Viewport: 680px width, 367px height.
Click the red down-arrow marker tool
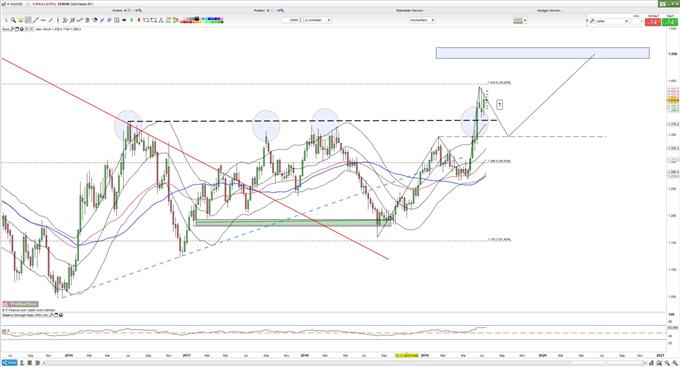point(139,20)
